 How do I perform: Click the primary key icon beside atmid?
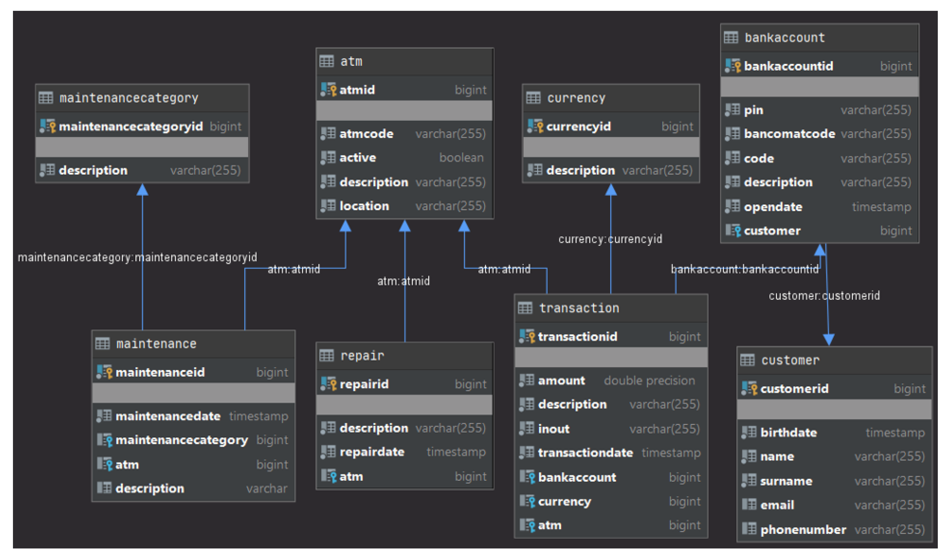328,89
